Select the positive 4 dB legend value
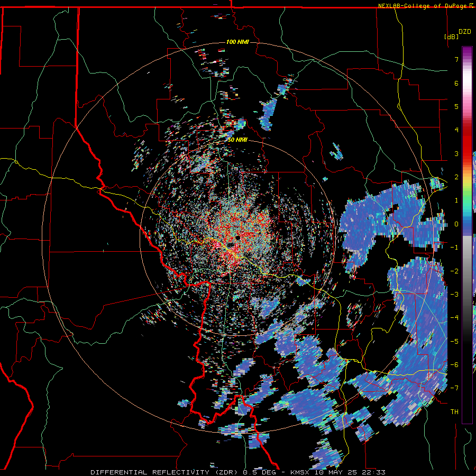The image size is (476, 476). [456, 130]
